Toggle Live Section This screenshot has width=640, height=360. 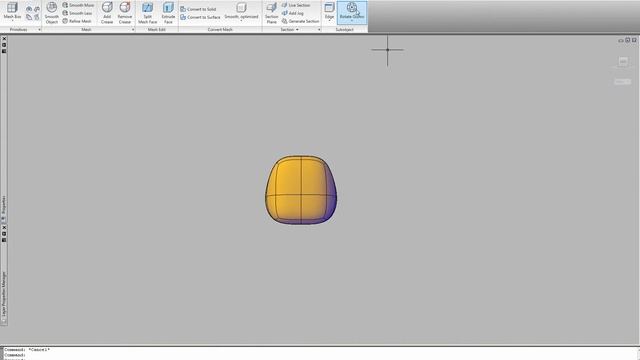tap(296, 5)
